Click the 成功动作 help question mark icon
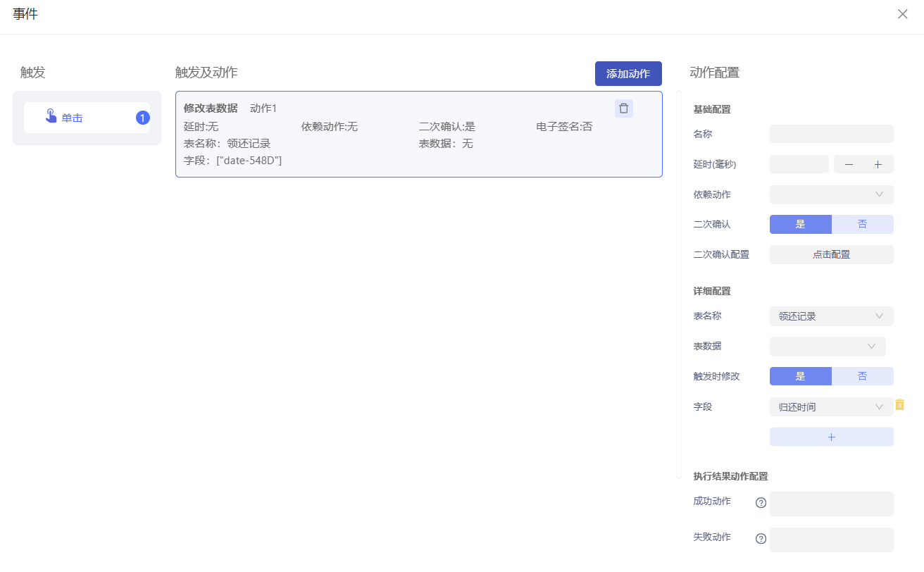 pos(761,503)
